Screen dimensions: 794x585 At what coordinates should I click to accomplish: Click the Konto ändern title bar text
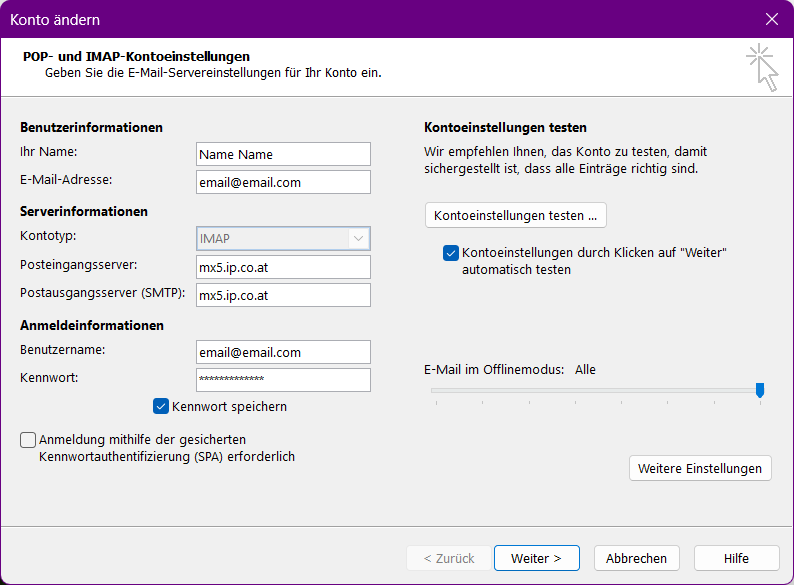[55, 19]
